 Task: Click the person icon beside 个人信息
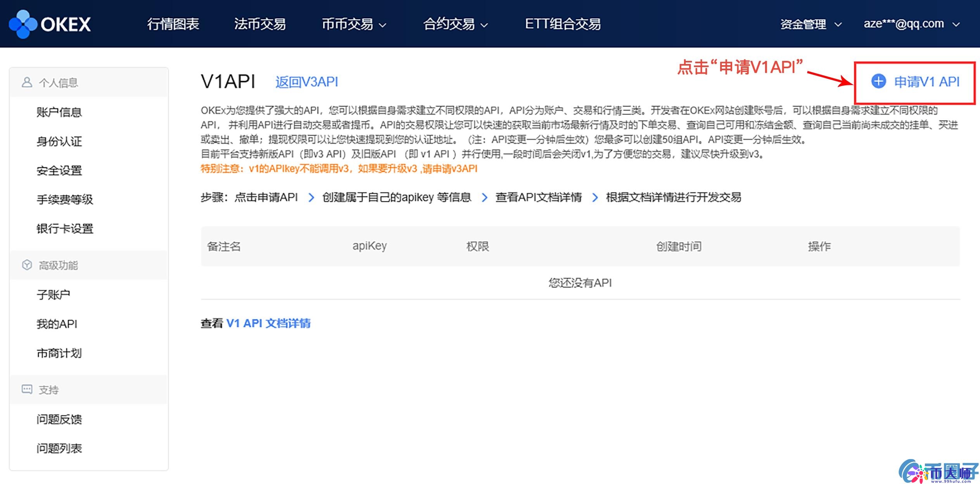tap(27, 82)
